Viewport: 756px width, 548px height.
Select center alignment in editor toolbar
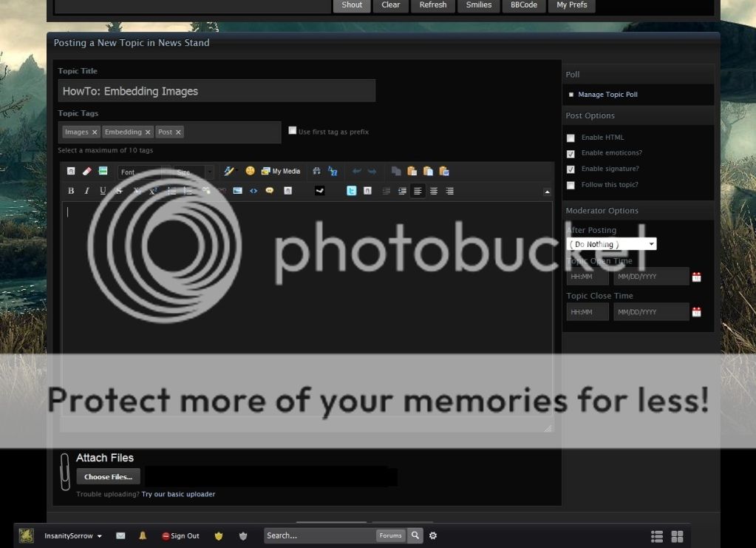tap(434, 191)
